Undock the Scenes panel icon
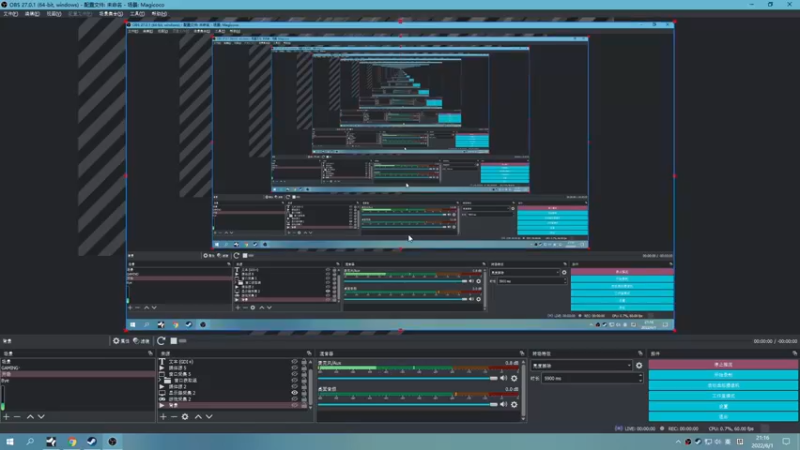The height and width of the screenshot is (450, 800). 151,353
